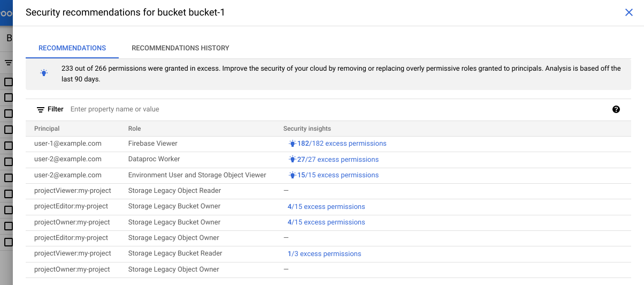Viewport: 644px width, 285px height.
Task: Click lightbulb icon beside 15/15 excess permissions
Action: (293, 175)
